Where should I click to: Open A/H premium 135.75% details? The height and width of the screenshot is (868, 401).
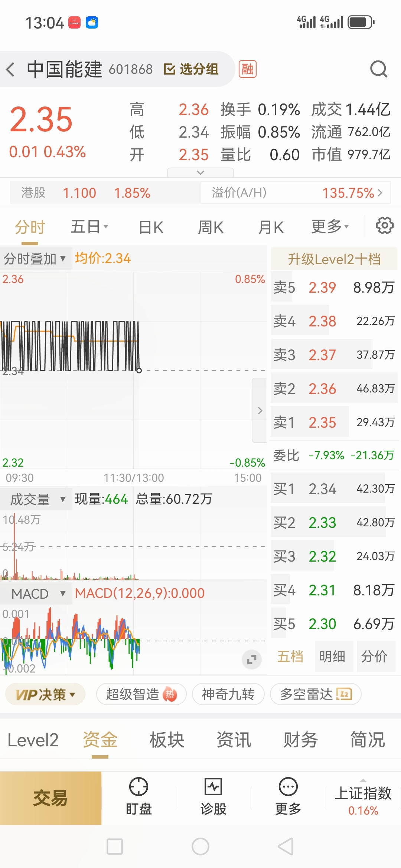296,193
